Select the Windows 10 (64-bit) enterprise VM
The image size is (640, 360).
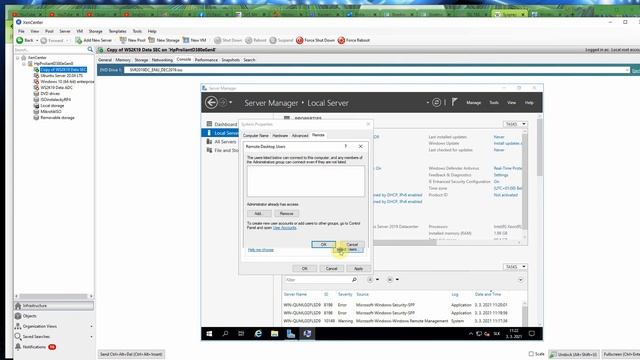coord(67,82)
